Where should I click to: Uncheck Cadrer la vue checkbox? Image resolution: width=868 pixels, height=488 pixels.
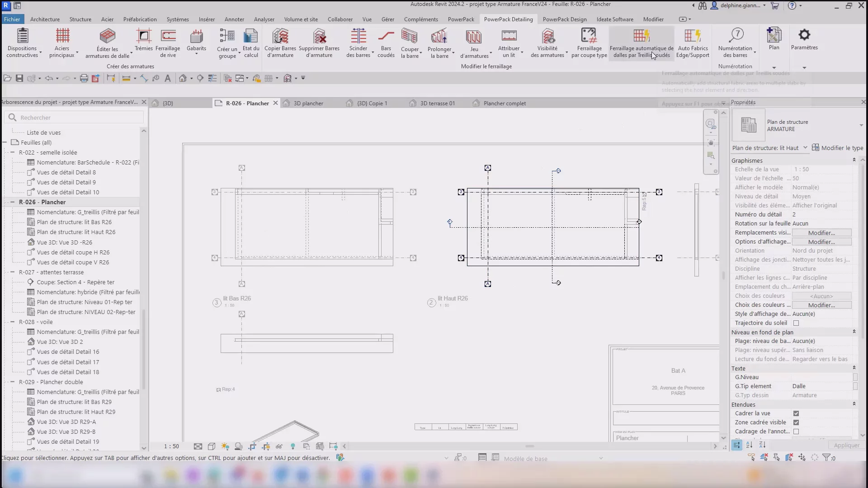(796, 413)
